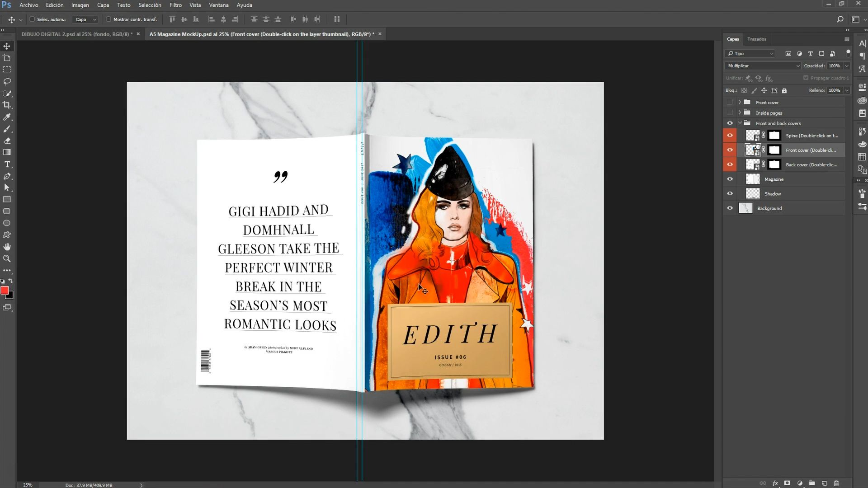Hide the Magazine layer
The image size is (868, 488).
(x=730, y=179)
